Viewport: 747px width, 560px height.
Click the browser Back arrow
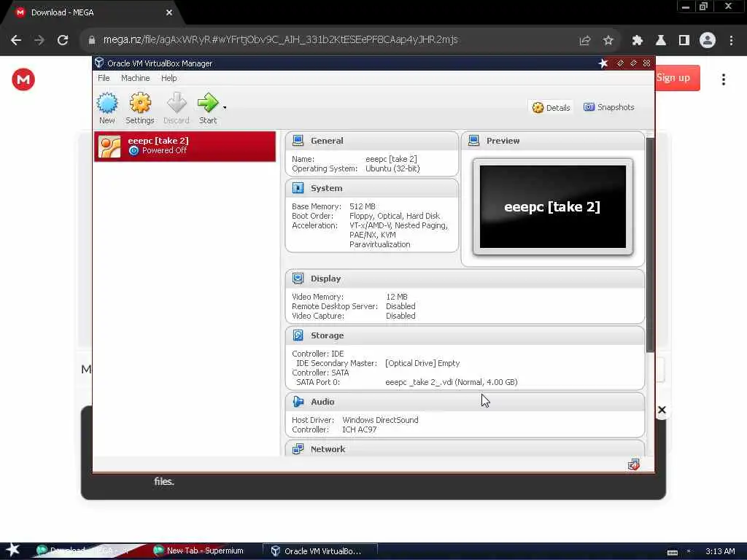[16, 40]
